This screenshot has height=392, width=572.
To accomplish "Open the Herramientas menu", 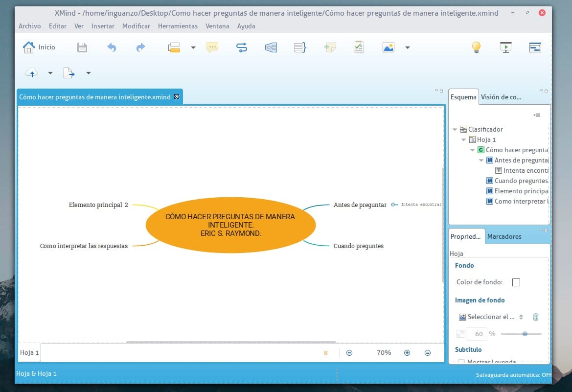I will pos(178,26).
